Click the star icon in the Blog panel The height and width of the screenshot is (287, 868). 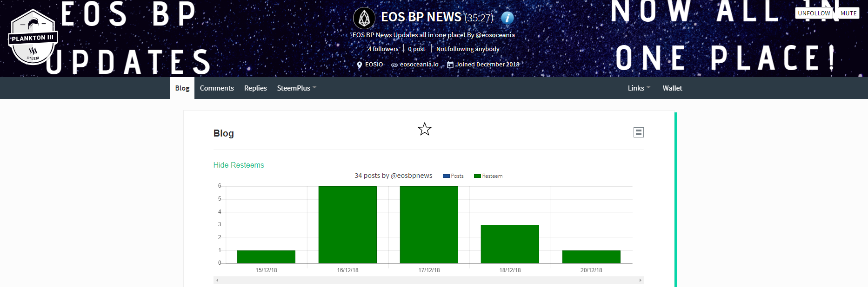(x=424, y=129)
